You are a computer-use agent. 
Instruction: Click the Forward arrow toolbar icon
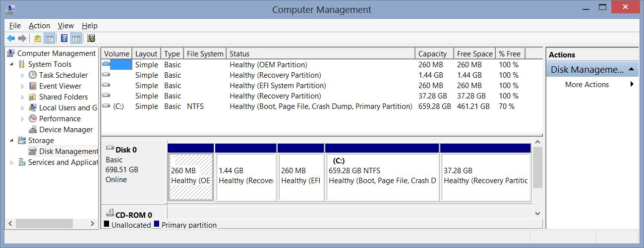click(x=22, y=38)
